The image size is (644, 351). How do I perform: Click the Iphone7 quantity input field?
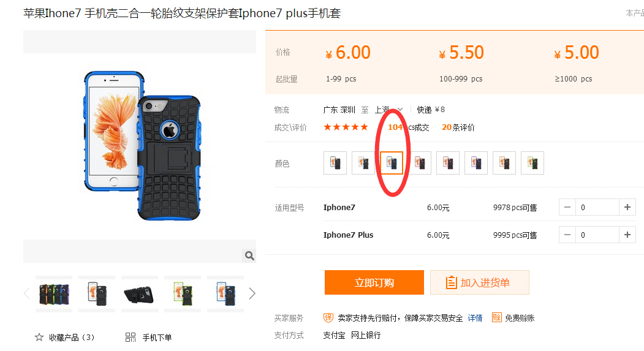[x=597, y=207]
